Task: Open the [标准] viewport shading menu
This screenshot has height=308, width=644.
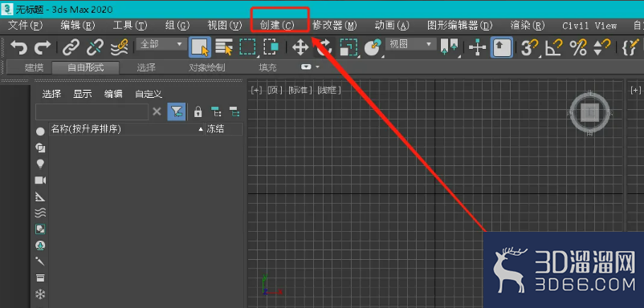Action: coord(300,90)
